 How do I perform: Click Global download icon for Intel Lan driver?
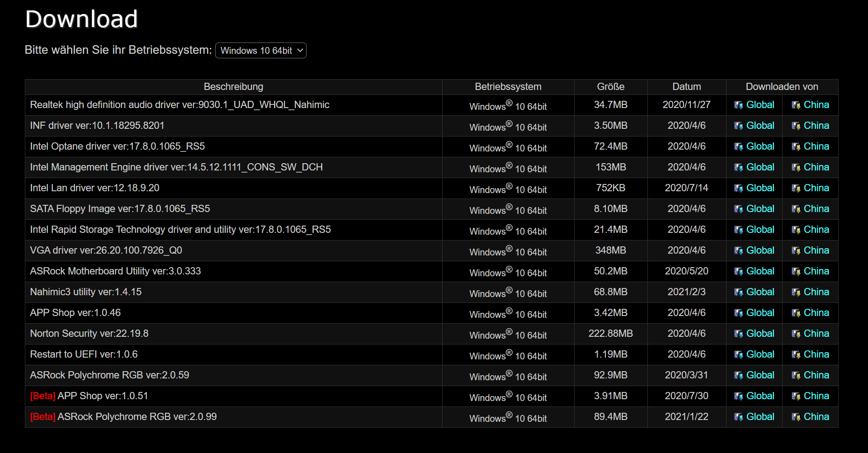[x=739, y=189]
